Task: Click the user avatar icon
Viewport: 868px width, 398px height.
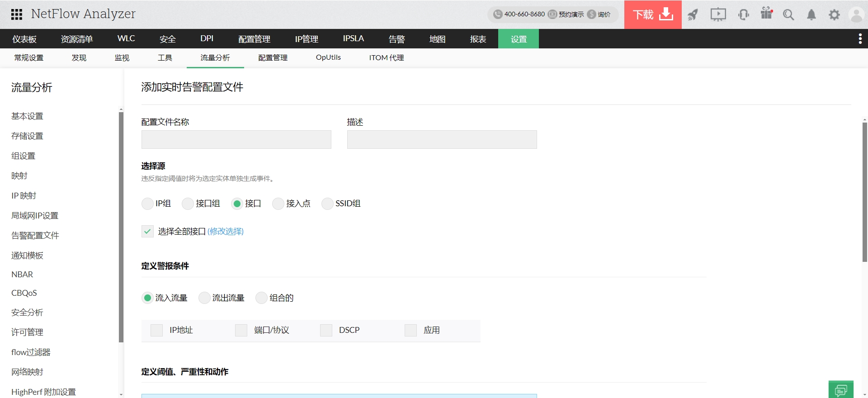Action: (857, 14)
